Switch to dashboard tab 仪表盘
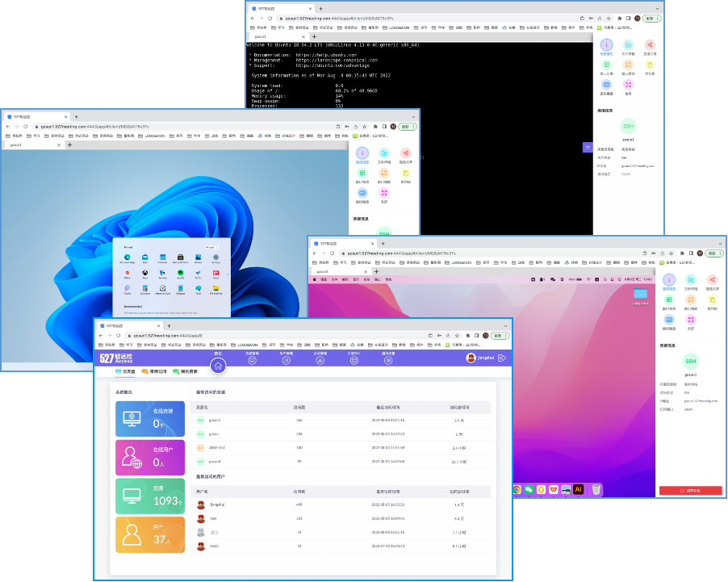Image resolution: width=728 pixels, height=582 pixels. tap(125, 371)
